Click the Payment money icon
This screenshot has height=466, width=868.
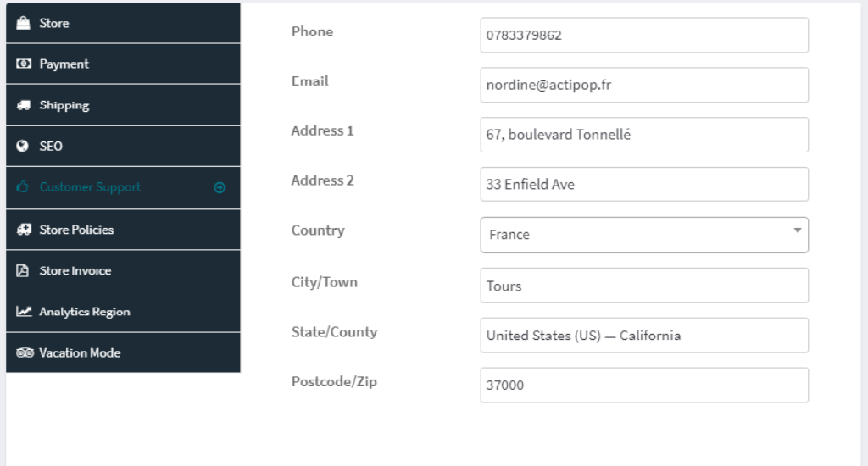pyautogui.click(x=24, y=64)
